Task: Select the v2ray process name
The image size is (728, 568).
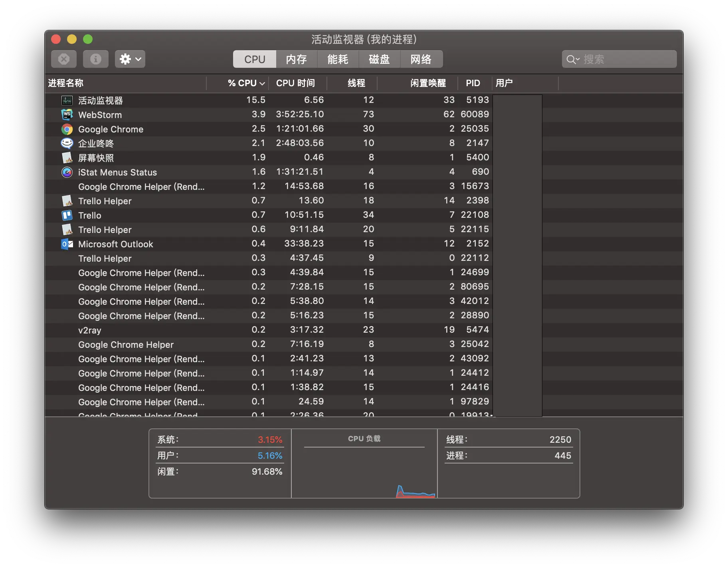Action: [90, 330]
